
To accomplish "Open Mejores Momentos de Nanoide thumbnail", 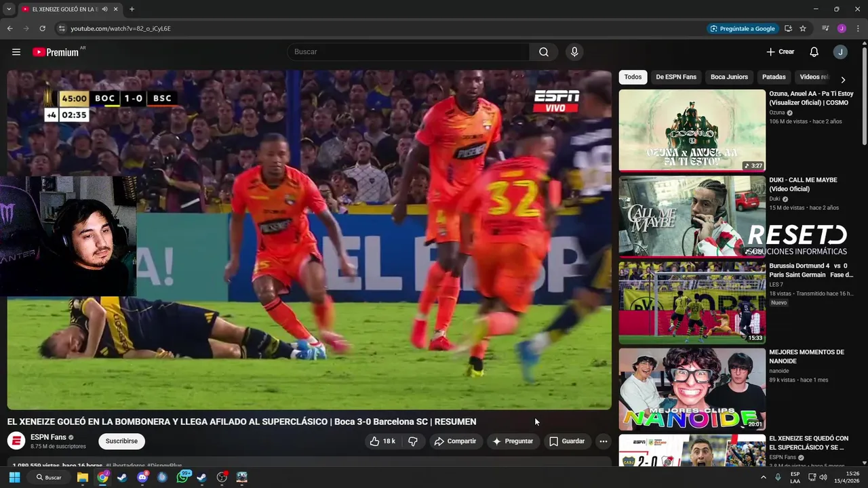I will [692, 389].
